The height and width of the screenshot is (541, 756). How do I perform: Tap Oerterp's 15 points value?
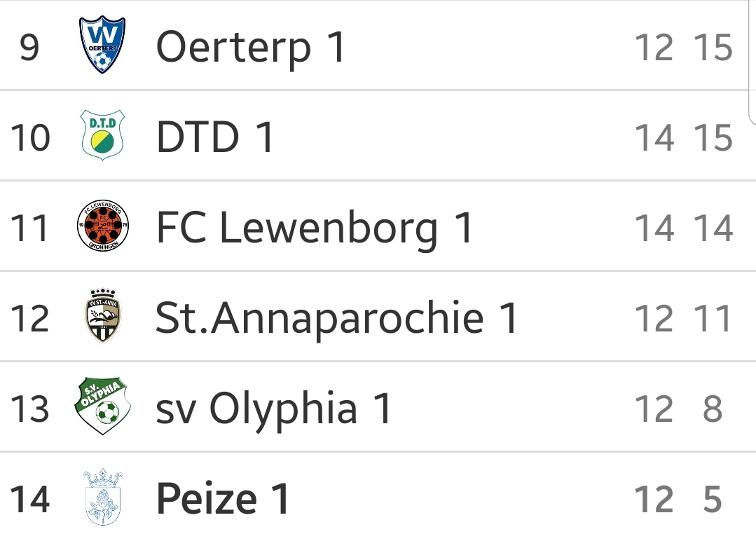713,47
